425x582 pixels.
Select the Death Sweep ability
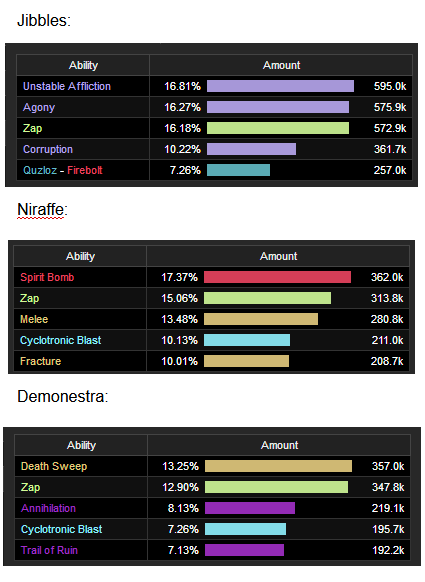coord(54,466)
